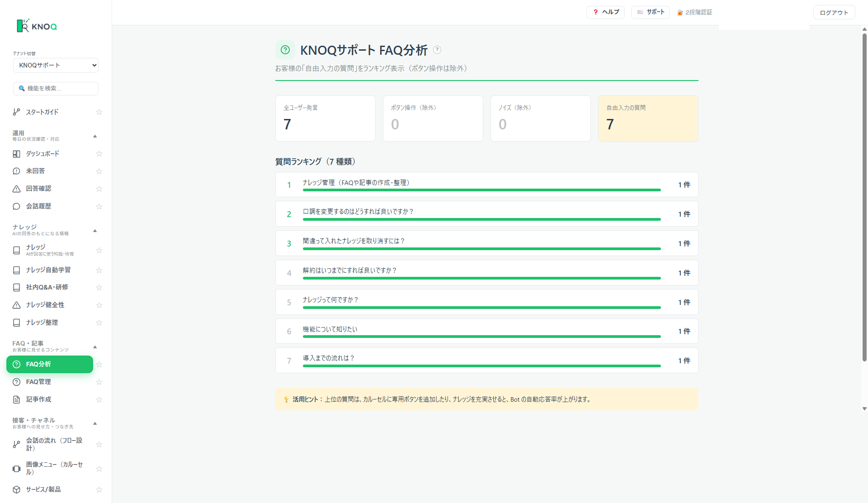
Task: Click the FAQ管理 question circle icon
Action: coord(16,382)
